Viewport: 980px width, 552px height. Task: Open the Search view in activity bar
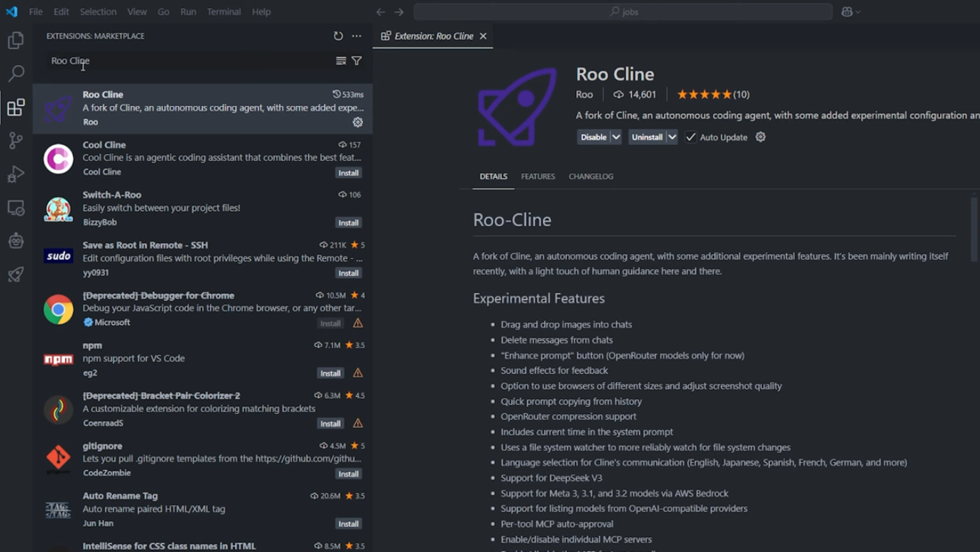pyautogui.click(x=15, y=74)
